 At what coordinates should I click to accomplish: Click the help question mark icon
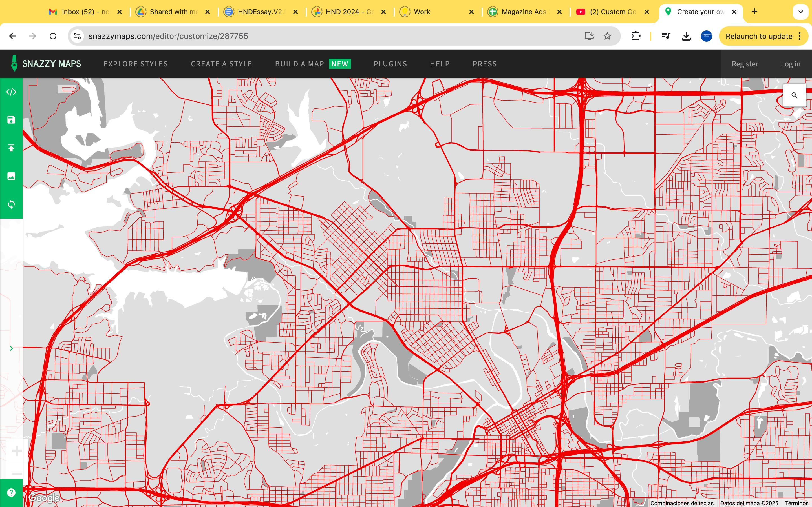[x=11, y=492]
